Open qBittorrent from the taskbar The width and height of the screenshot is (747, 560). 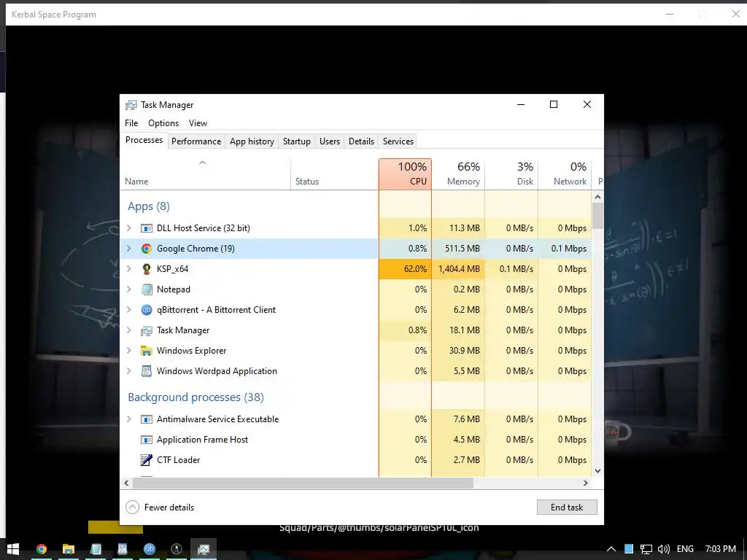pyautogui.click(x=149, y=549)
